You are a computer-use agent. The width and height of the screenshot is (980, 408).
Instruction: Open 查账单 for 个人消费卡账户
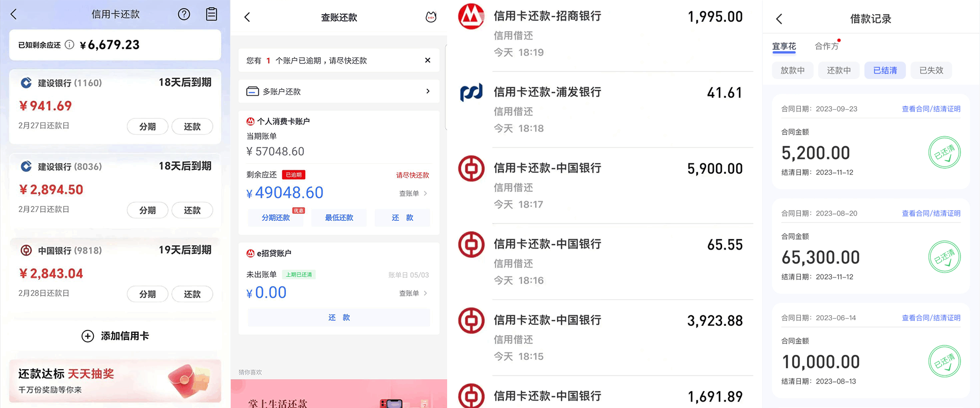[412, 193]
